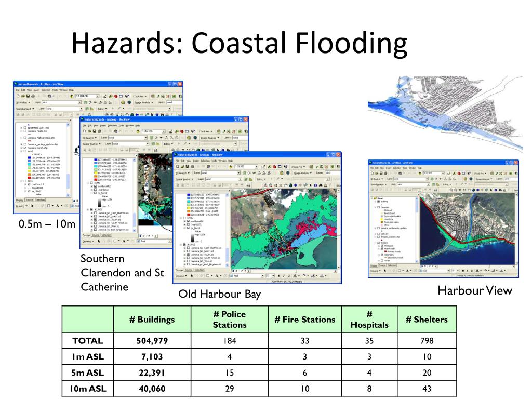Screen dimensions: 532x399
Task: Click yellow Limestone swatch in Harbour View window
Action: [x=382, y=219]
